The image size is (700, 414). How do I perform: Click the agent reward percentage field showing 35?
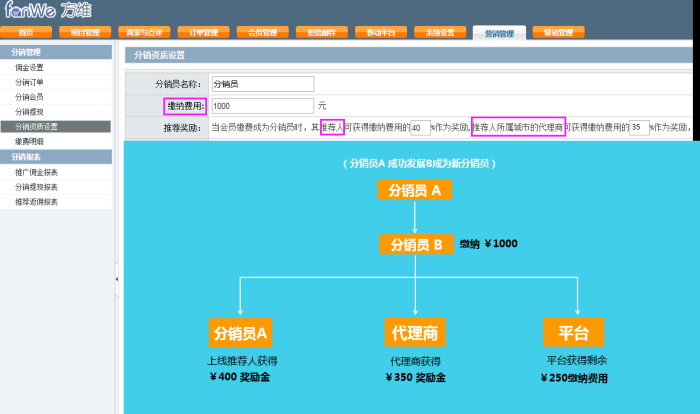(639, 127)
